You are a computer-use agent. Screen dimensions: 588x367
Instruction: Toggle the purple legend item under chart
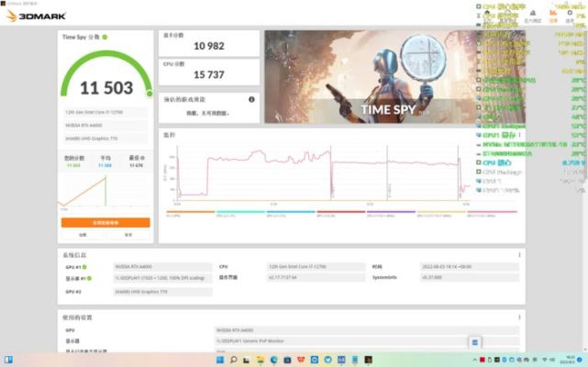point(391,214)
